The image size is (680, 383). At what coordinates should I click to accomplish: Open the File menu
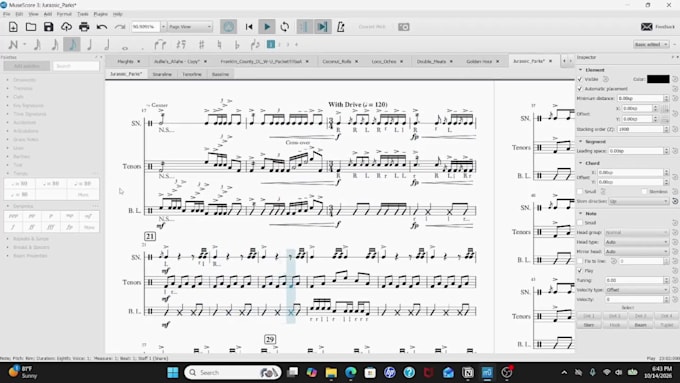pos(7,14)
